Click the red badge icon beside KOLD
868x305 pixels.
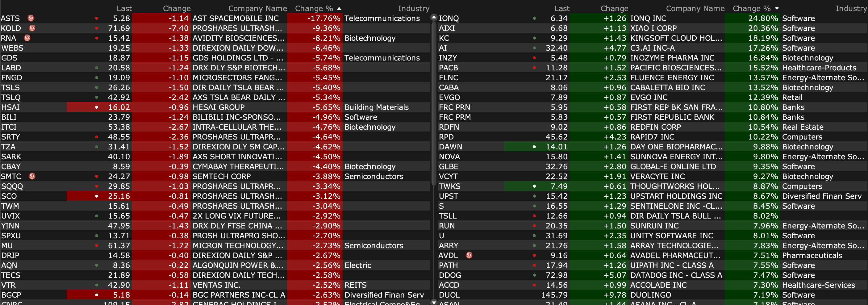(x=32, y=28)
